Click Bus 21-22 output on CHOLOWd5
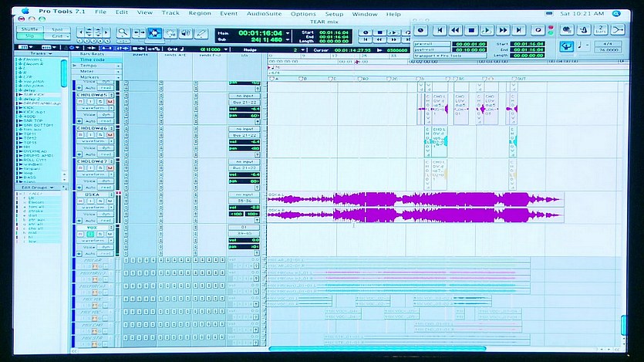The image size is (644, 362). (244, 102)
